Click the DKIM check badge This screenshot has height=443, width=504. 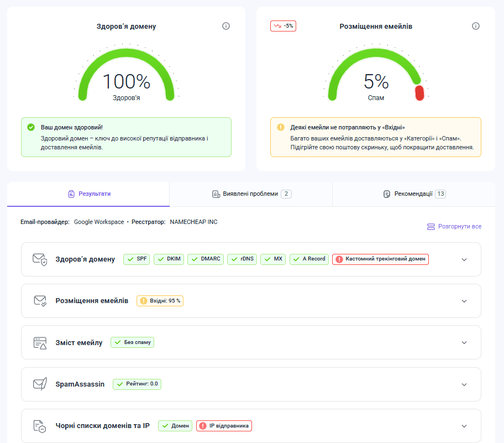[169, 259]
